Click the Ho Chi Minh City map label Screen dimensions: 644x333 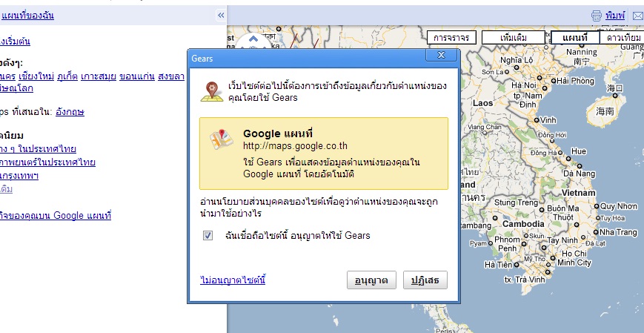(x=574, y=258)
